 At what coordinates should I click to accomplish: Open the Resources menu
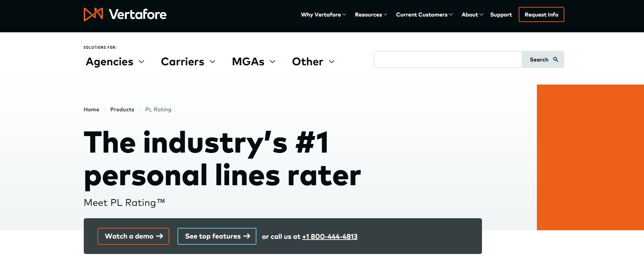pos(370,15)
